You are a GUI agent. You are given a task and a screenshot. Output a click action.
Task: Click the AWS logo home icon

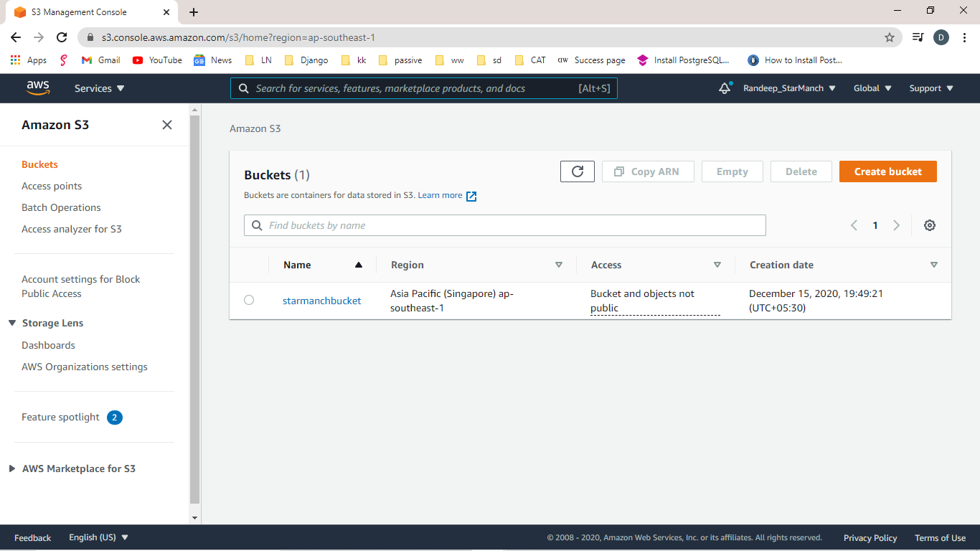click(38, 88)
